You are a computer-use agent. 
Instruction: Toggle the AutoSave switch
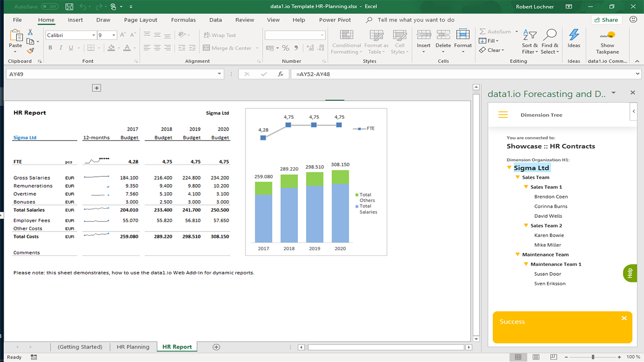click(50, 7)
